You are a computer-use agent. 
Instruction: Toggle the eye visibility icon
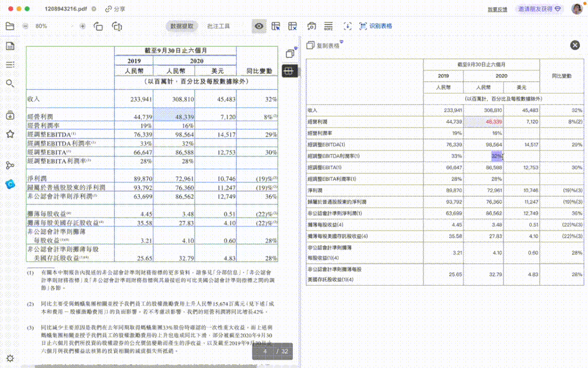[259, 26]
